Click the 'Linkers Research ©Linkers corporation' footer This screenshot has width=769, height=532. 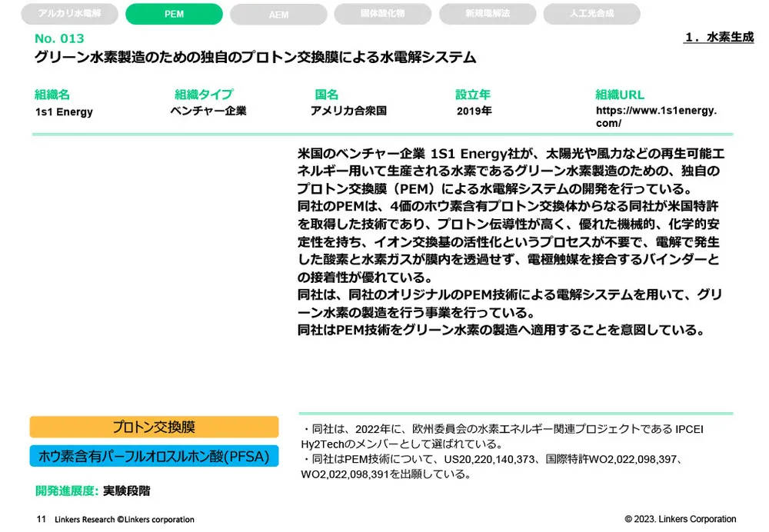[125, 519]
